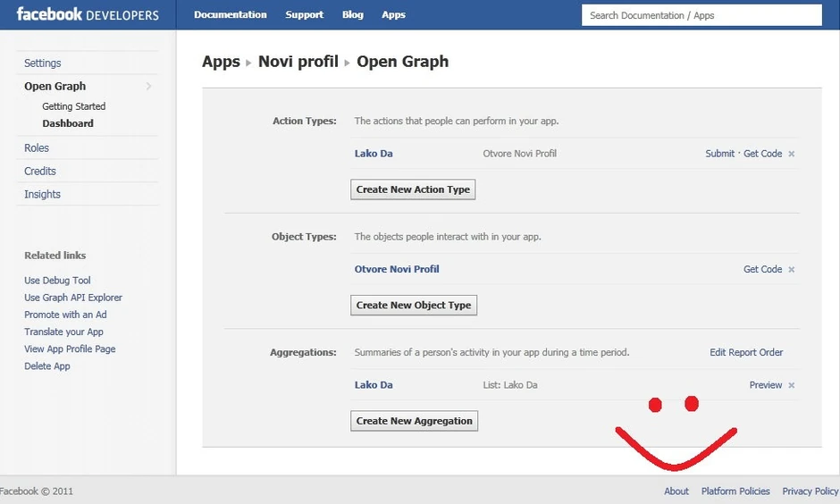Open the Insights sidebar section
Screen dimensions: 840x504
pos(43,194)
